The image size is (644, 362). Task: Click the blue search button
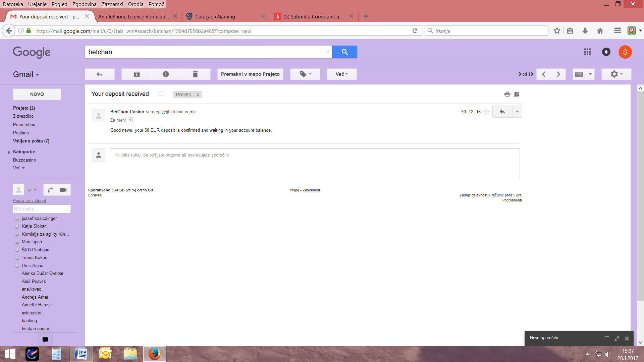point(344,52)
